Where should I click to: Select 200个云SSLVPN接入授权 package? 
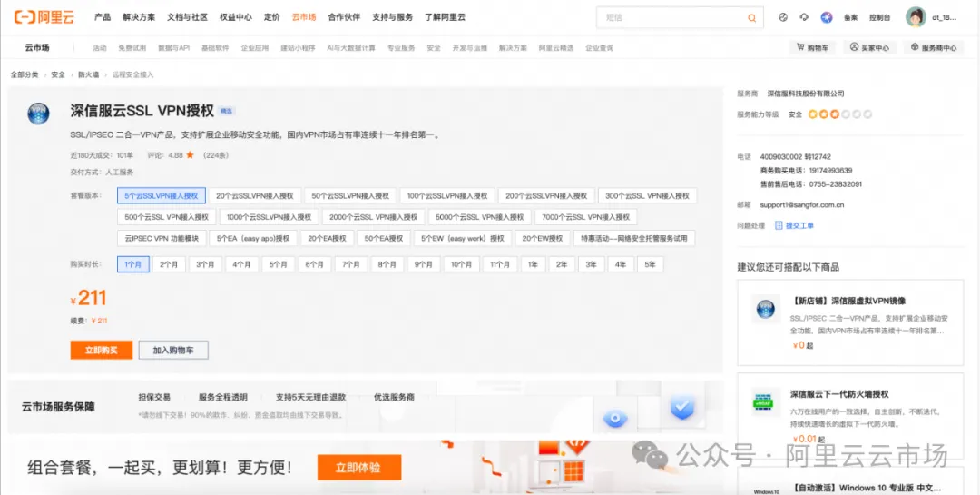point(546,196)
